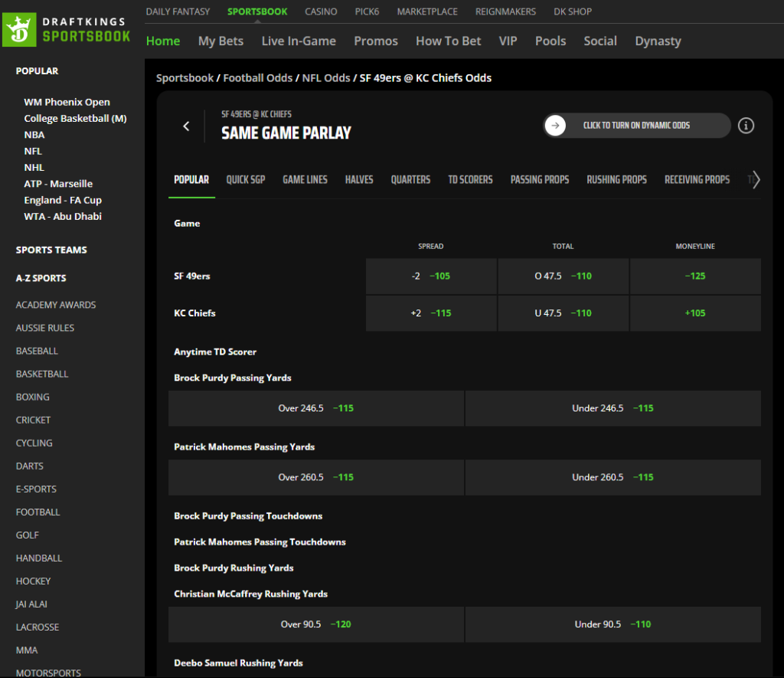Open WM Phoenix Open in sidebar

[x=67, y=102]
